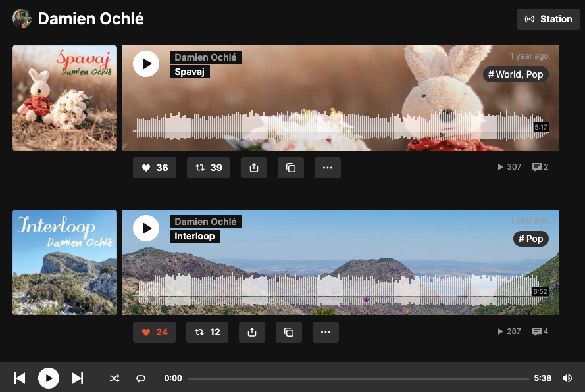This screenshot has width=585, height=392.
Task: Mute using the volume icon
Action: [x=567, y=378]
